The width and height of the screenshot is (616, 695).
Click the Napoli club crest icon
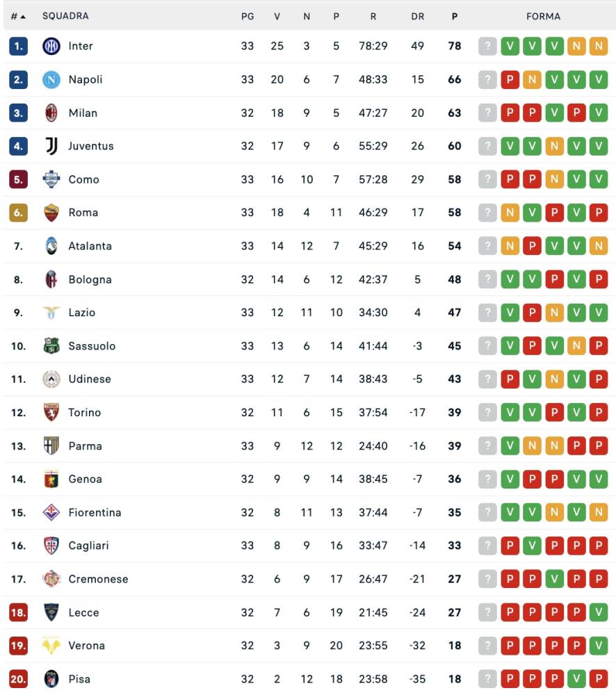tap(51, 80)
